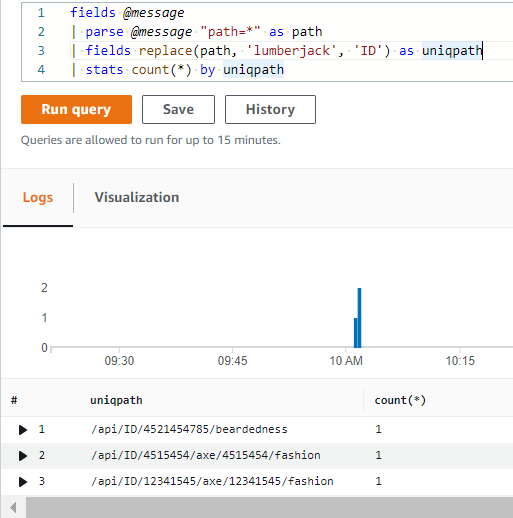Click the # column header

tap(14, 400)
